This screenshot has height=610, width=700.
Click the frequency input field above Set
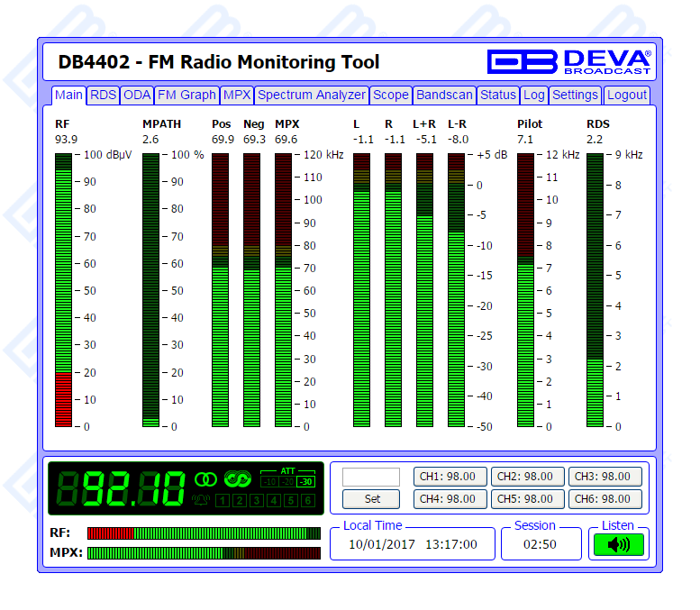pos(370,477)
